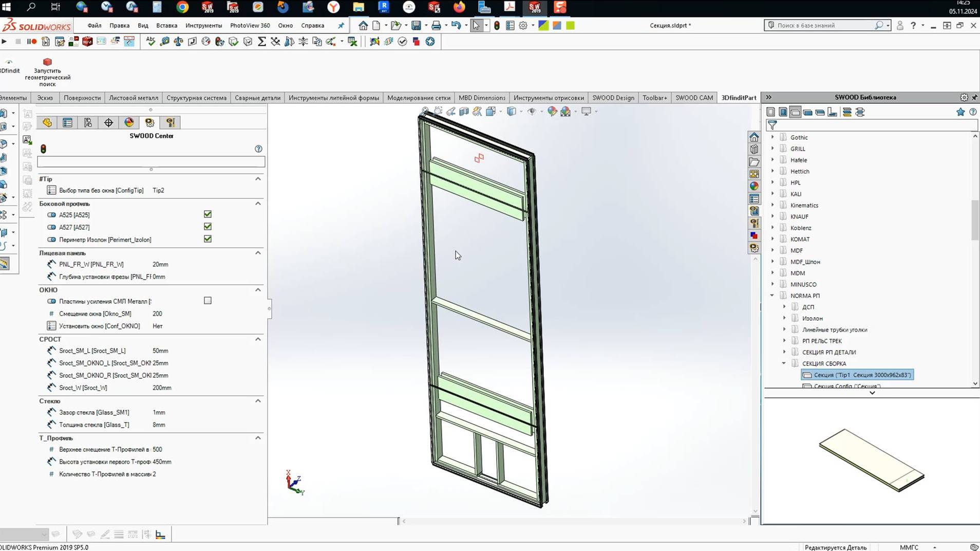The width and height of the screenshot is (980, 551).
Task: Click the favorites star in SWOOD library
Action: click(x=960, y=112)
